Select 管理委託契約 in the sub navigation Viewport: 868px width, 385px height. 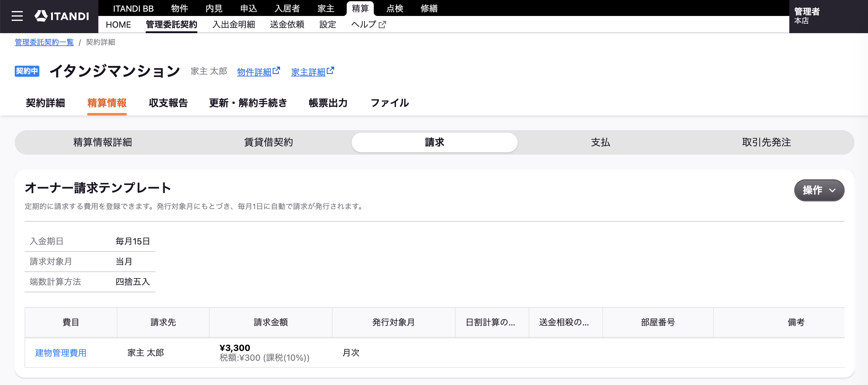171,25
